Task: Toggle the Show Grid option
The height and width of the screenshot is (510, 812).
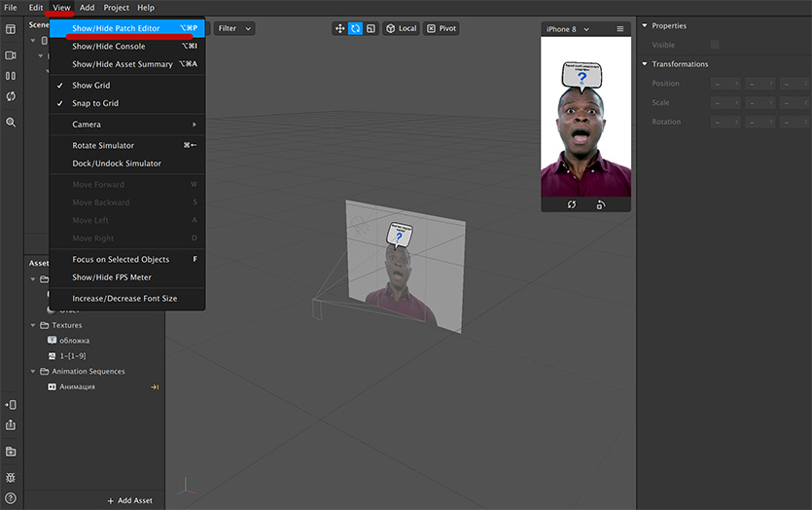Action: click(90, 86)
